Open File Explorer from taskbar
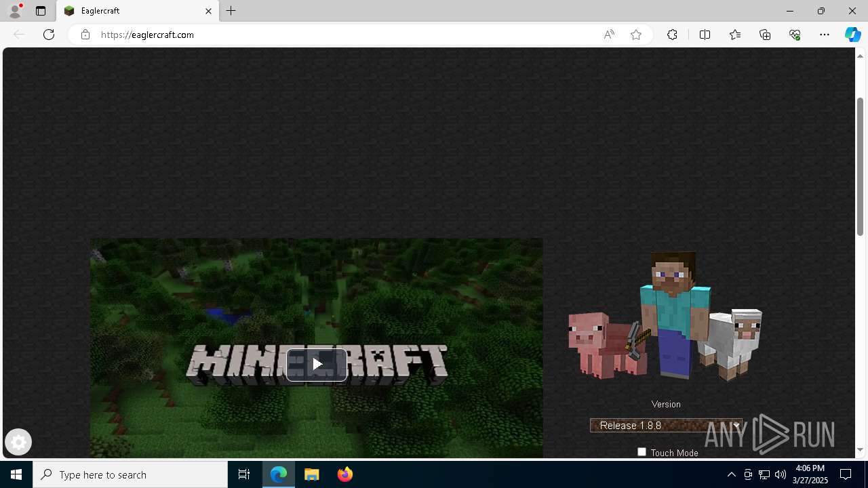The height and width of the screenshot is (488, 868). click(312, 474)
